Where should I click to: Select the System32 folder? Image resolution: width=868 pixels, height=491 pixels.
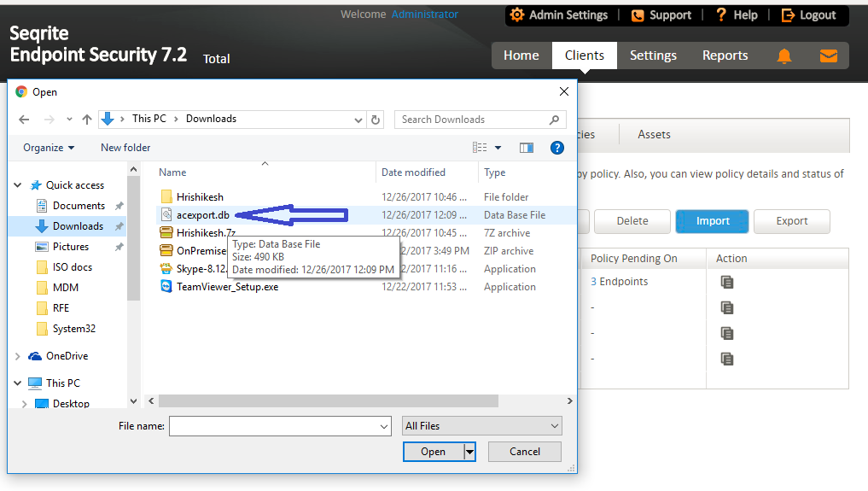click(73, 329)
